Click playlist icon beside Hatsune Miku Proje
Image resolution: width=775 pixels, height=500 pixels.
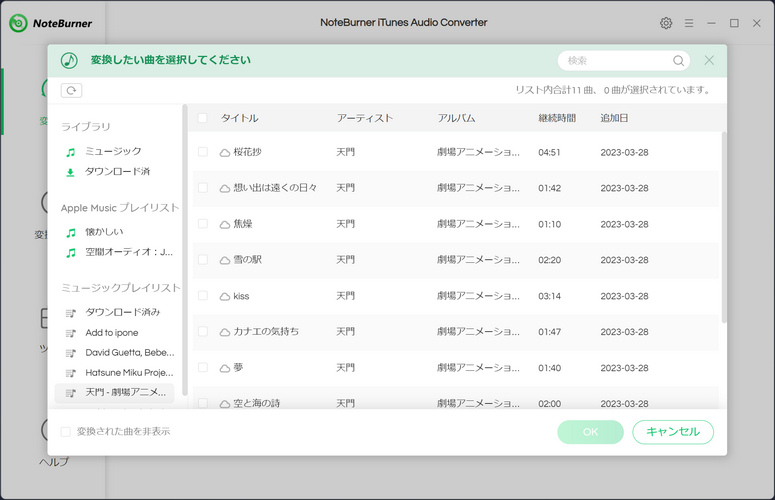pos(71,373)
